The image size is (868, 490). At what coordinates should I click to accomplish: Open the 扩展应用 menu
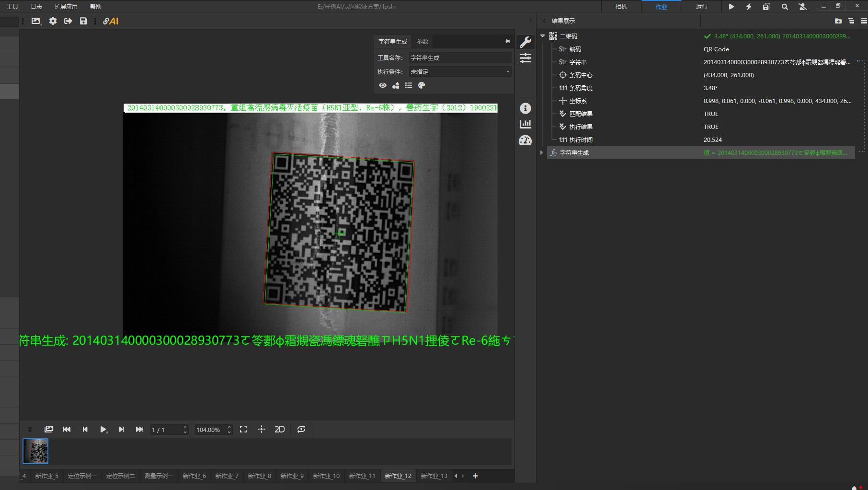[66, 7]
